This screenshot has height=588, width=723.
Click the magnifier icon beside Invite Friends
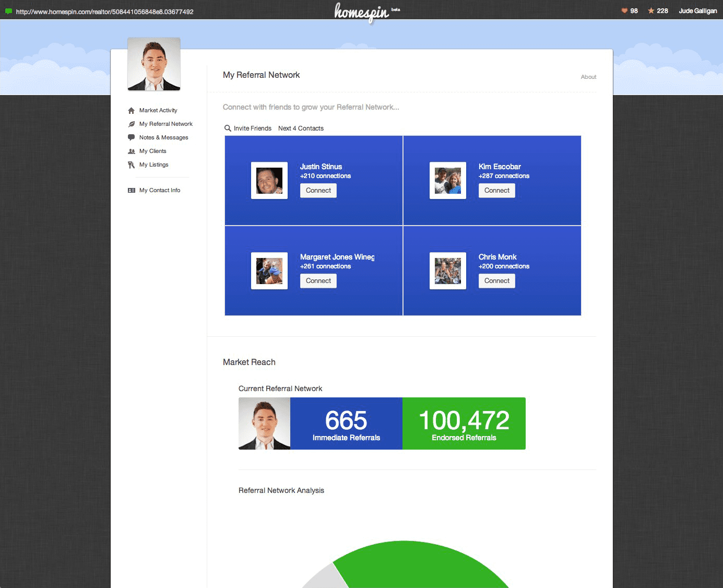(228, 128)
